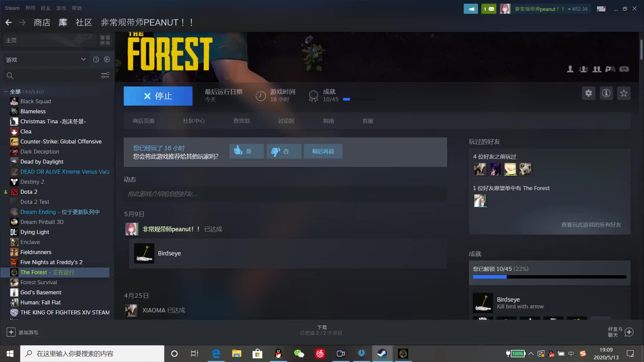The image size is (644, 362).
Task: Toggle the ready-to-play filter icon
Action: [107, 59]
